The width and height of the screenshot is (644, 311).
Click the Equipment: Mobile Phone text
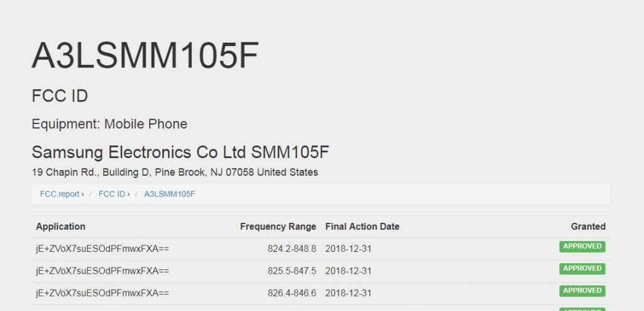tap(109, 124)
